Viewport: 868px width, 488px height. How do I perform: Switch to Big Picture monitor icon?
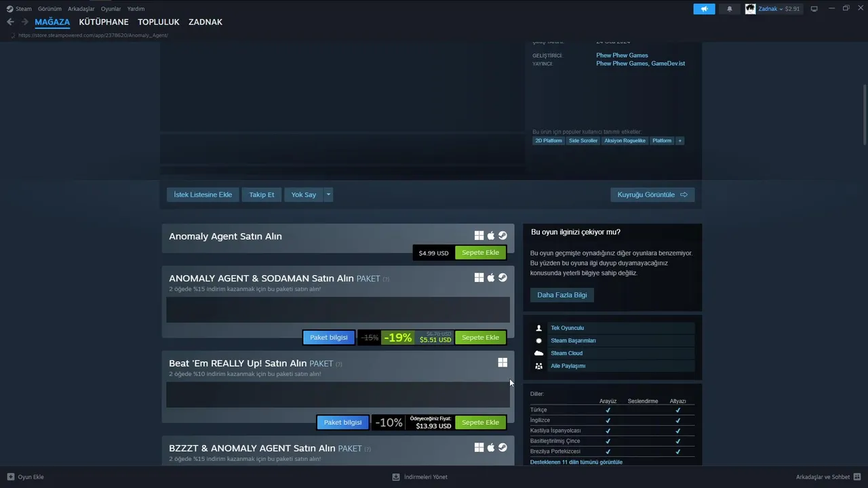(814, 9)
